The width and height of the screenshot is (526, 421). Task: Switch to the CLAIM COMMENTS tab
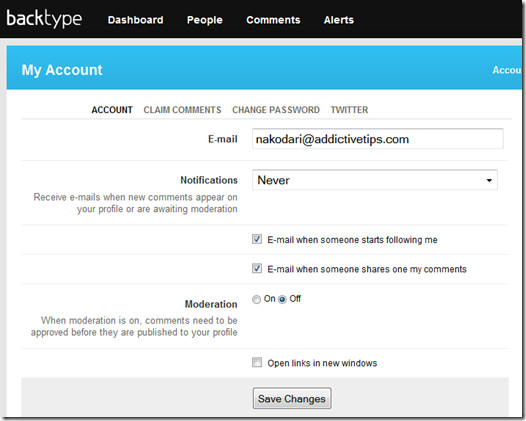[x=182, y=110]
